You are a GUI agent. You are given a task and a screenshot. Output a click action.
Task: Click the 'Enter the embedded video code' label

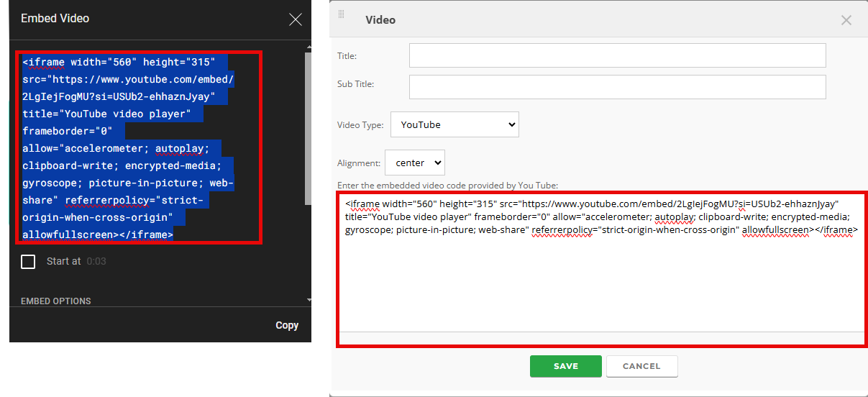447,186
